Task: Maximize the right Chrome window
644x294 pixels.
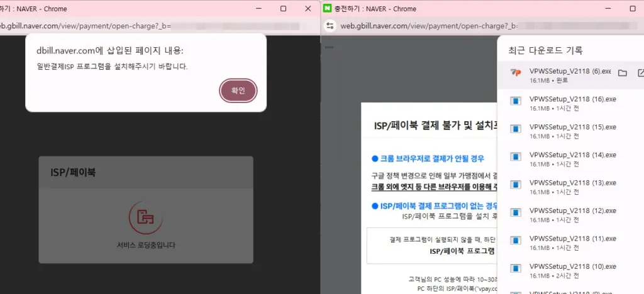Action: pos(633,9)
